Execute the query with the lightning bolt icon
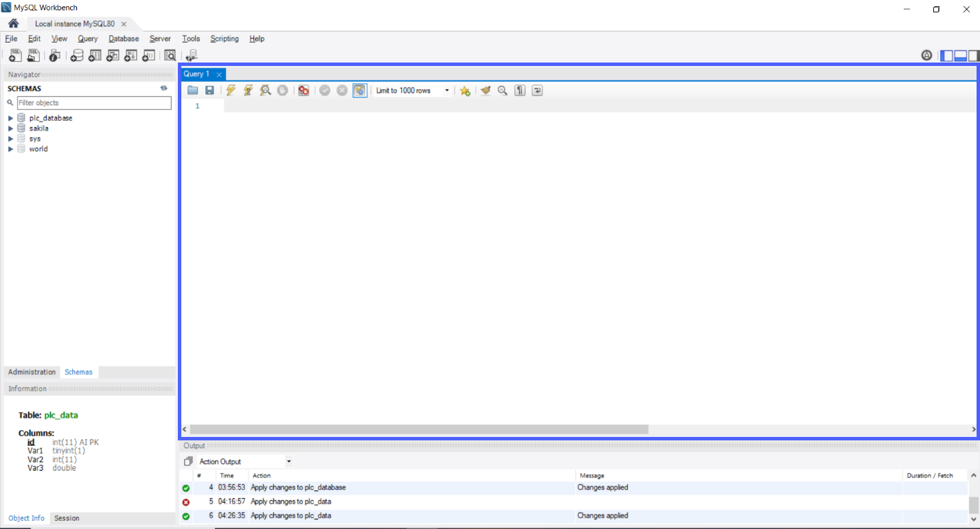Image resolution: width=980 pixels, height=529 pixels. 231,90
